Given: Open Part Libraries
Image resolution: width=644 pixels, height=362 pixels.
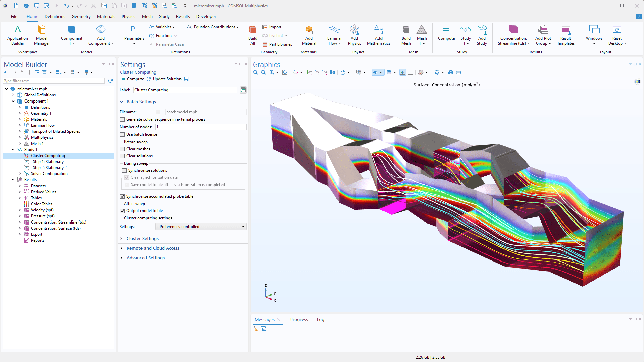Looking at the screenshot, I should (x=277, y=44).
